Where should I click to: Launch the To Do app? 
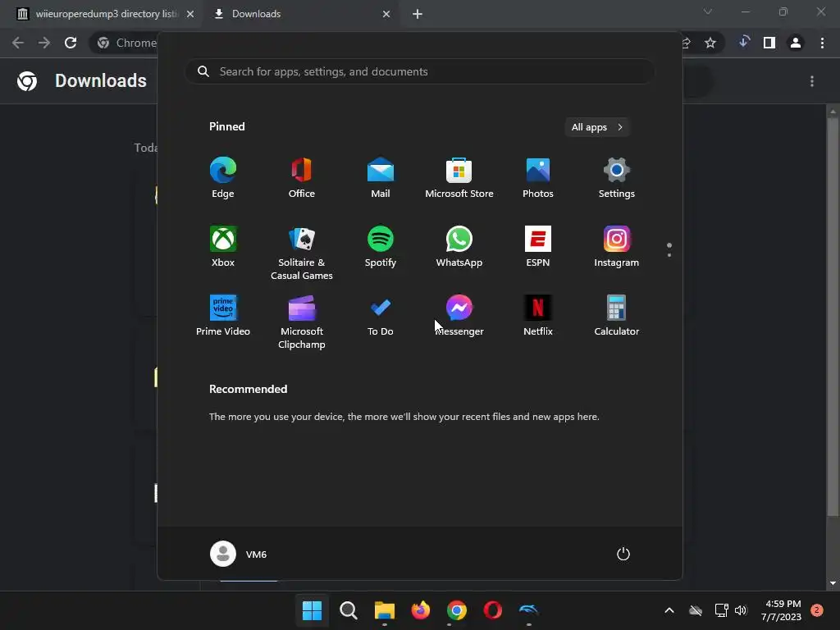point(381,315)
